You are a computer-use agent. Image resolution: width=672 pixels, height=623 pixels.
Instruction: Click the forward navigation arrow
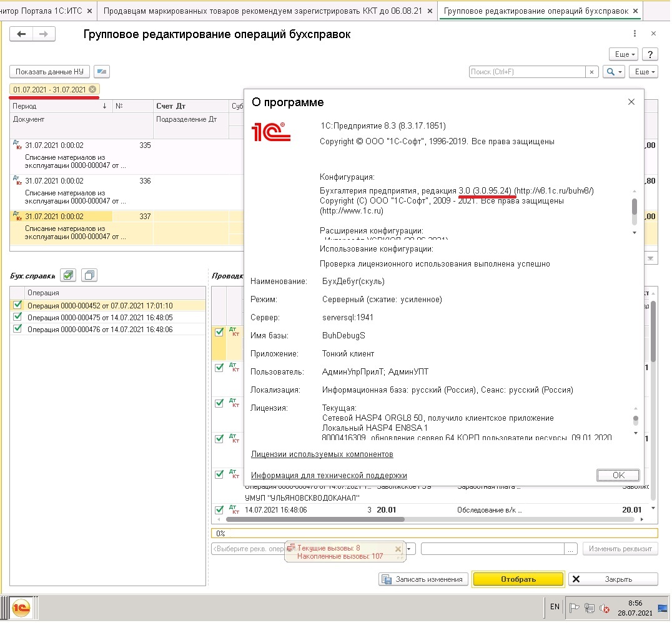(x=44, y=34)
